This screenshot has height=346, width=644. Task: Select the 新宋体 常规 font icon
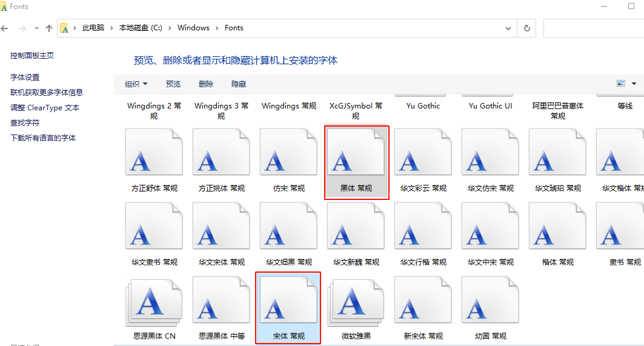[x=423, y=300]
